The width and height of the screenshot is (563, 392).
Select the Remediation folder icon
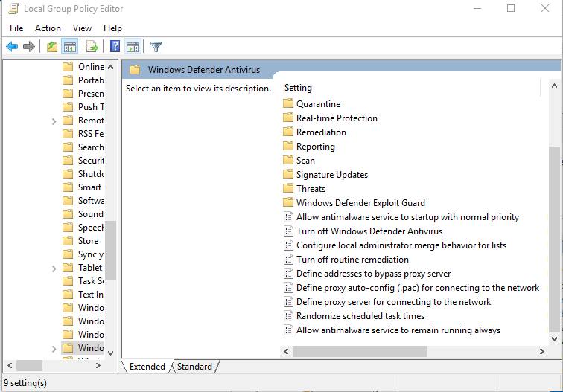(x=288, y=132)
